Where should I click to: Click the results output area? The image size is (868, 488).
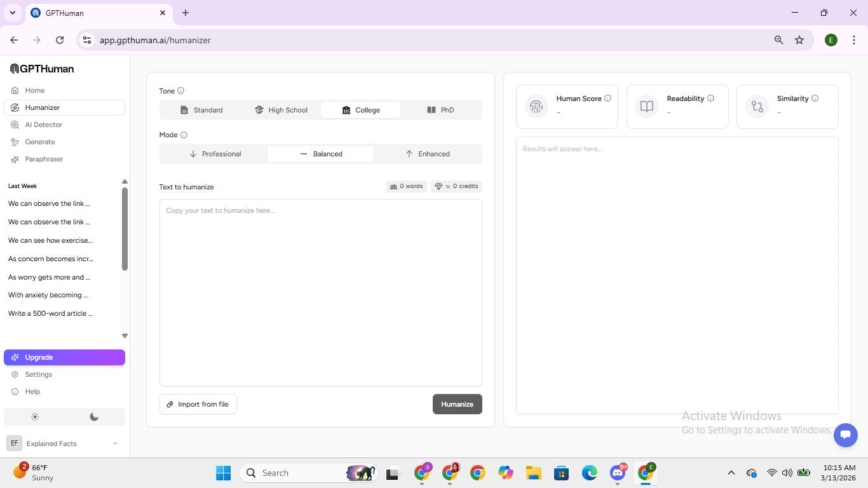click(677, 275)
